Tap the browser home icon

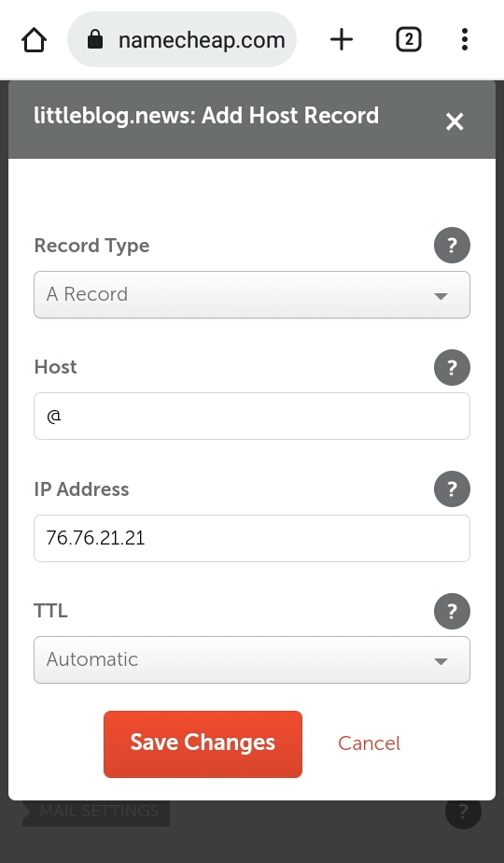point(35,39)
